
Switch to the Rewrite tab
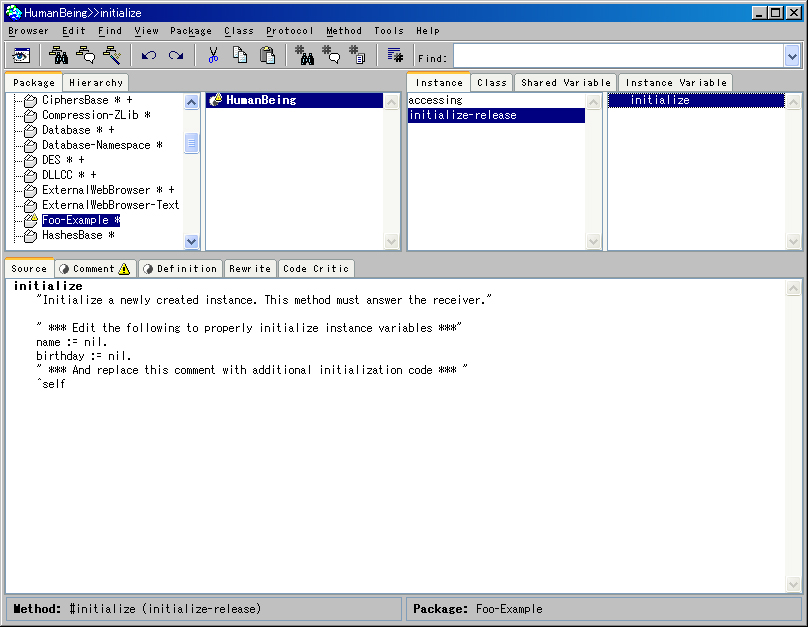250,268
